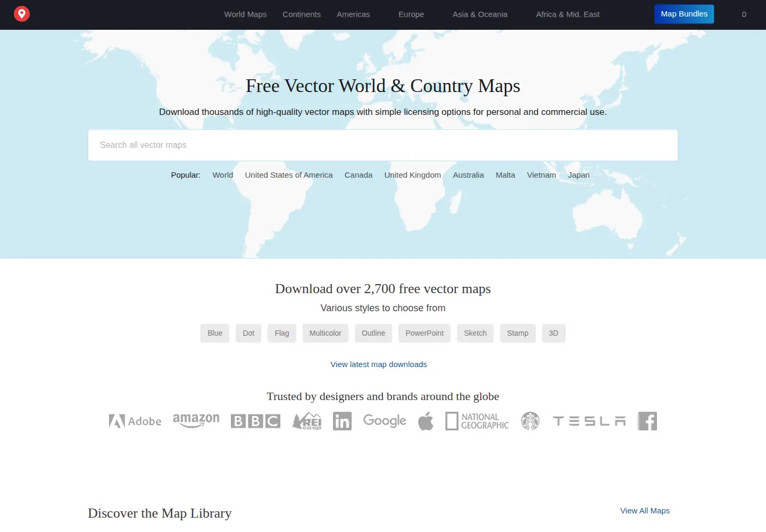The width and height of the screenshot is (766, 532).
Task: Open the popular Australia link
Action: [x=469, y=175]
